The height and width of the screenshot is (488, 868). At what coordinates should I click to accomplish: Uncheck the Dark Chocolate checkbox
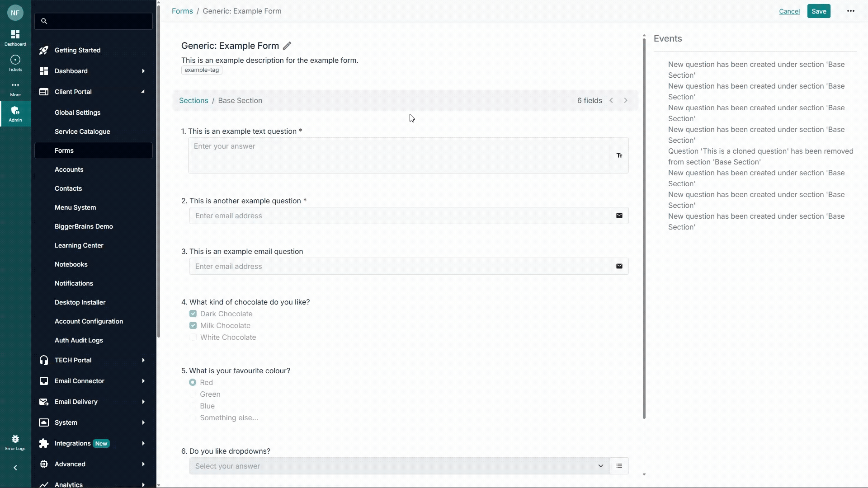click(x=193, y=314)
